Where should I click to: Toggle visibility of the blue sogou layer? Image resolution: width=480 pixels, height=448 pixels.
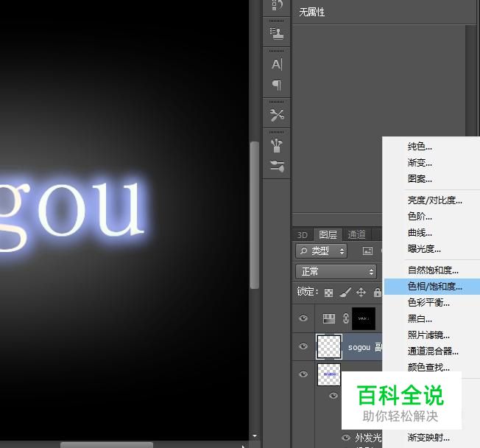303,374
